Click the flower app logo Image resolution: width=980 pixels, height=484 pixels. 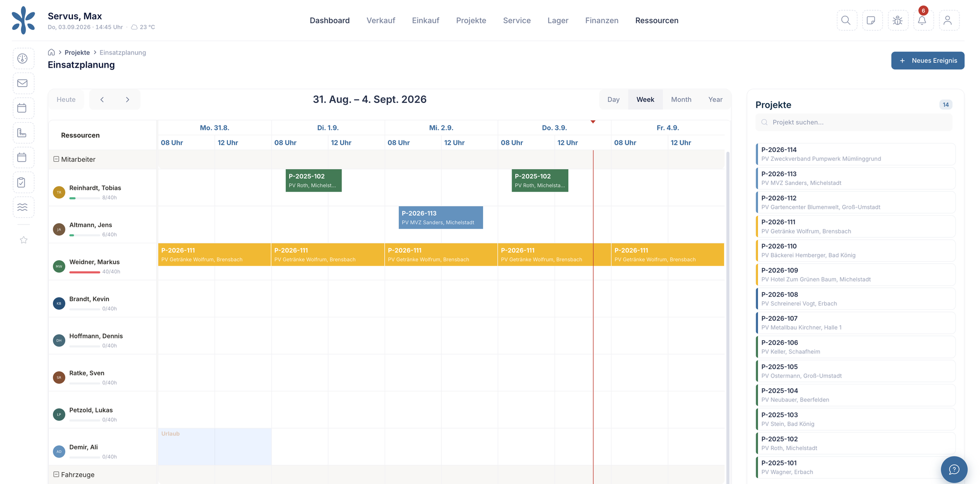(24, 20)
